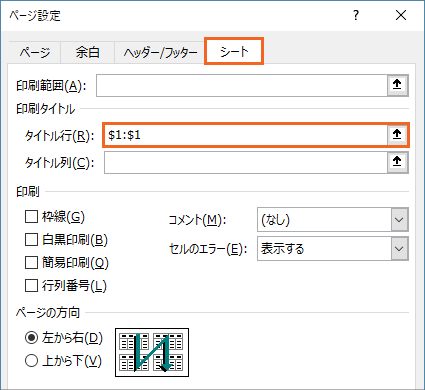Select the シート tab
This screenshot has height=390, width=425.
[234, 51]
